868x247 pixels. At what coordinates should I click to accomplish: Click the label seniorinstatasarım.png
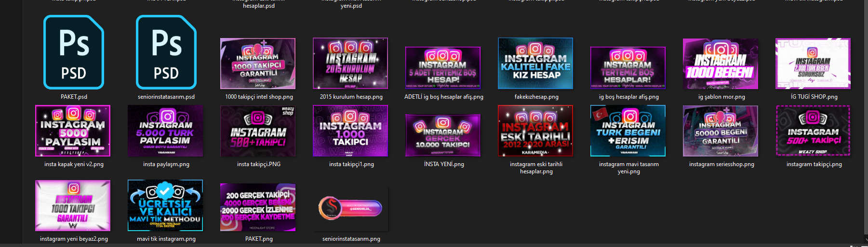tap(351, 239)
